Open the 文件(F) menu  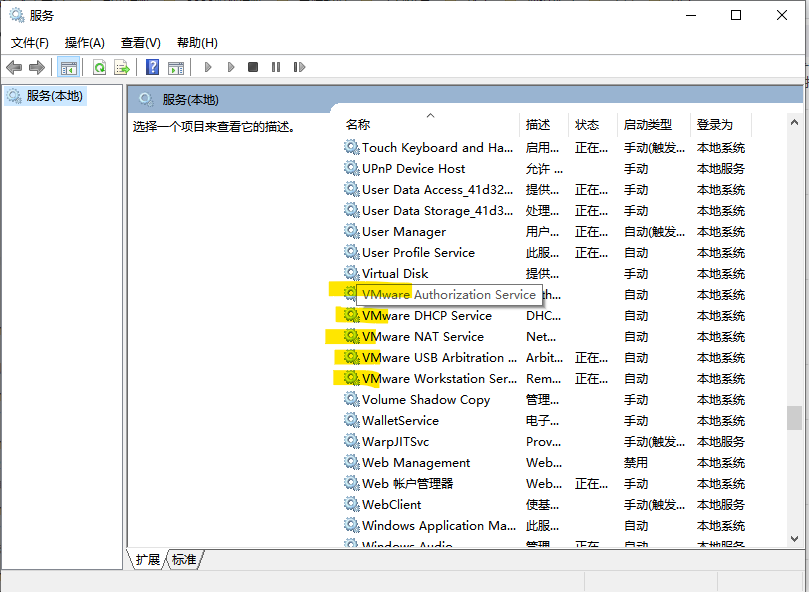30,43
